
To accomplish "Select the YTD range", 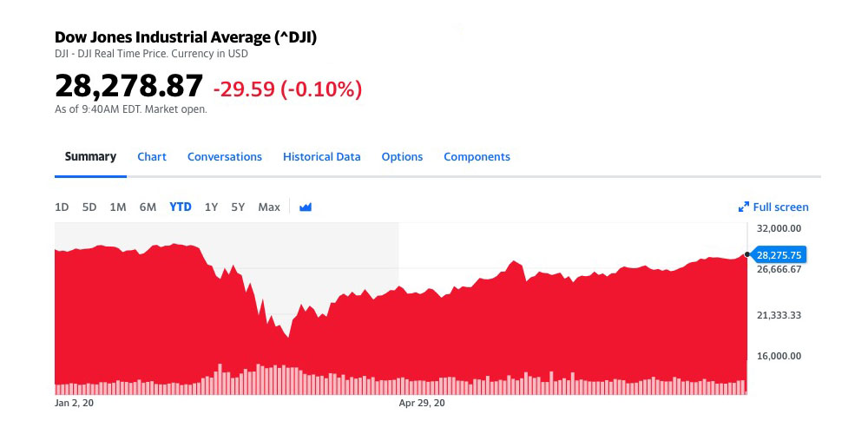I will (181, 207).
